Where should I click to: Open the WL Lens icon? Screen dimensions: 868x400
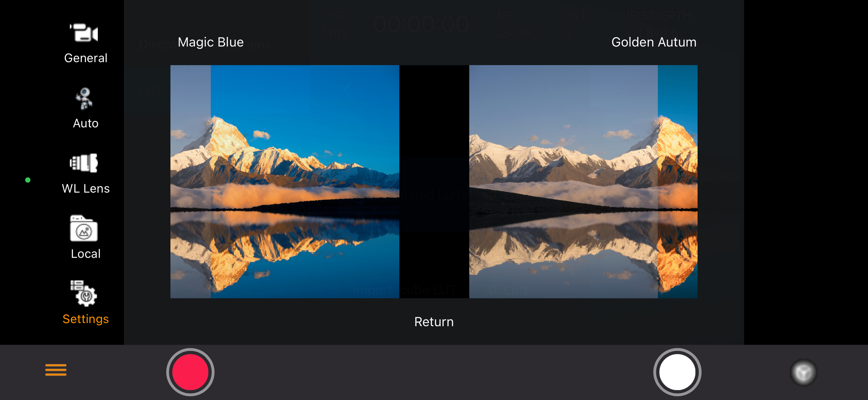tap(84, 163)
